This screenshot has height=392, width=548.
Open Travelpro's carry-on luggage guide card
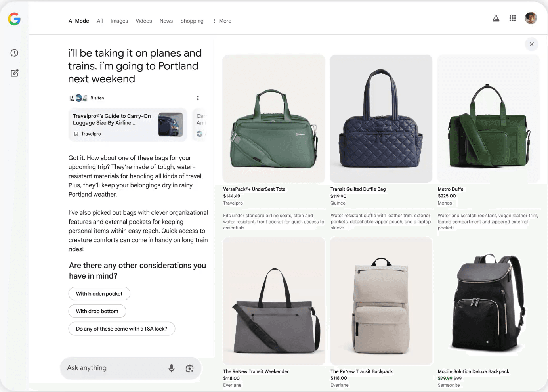(x=128, y=124)
